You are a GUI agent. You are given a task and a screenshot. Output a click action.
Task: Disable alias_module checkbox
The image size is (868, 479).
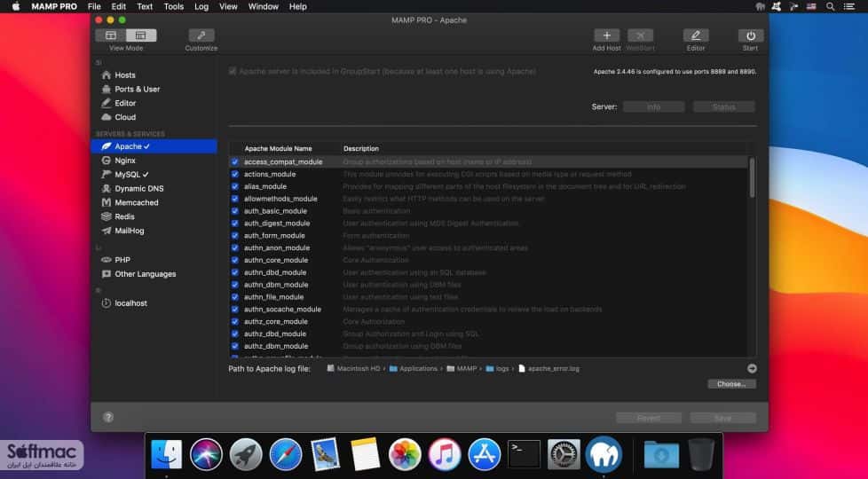click(x=234, y=186)
